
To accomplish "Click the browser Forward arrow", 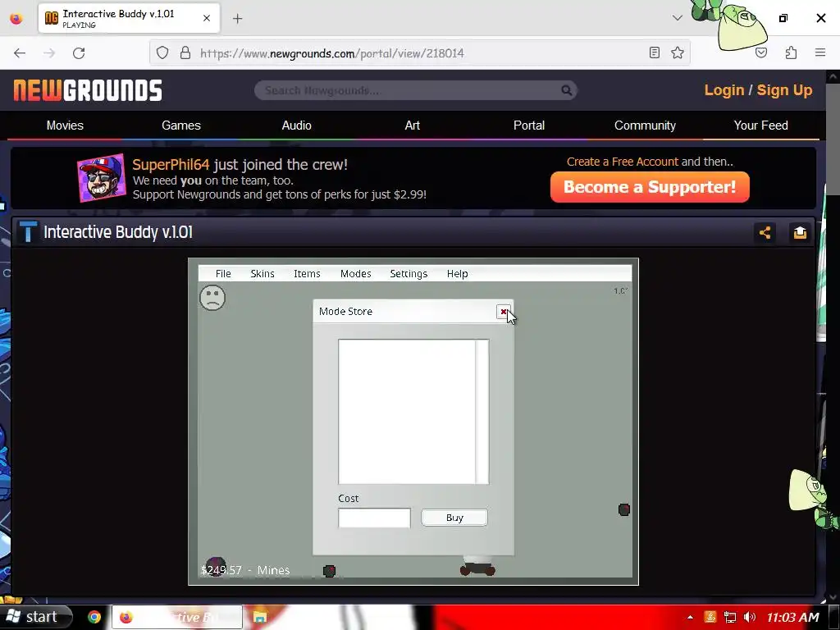I will (x=49, y=53).
